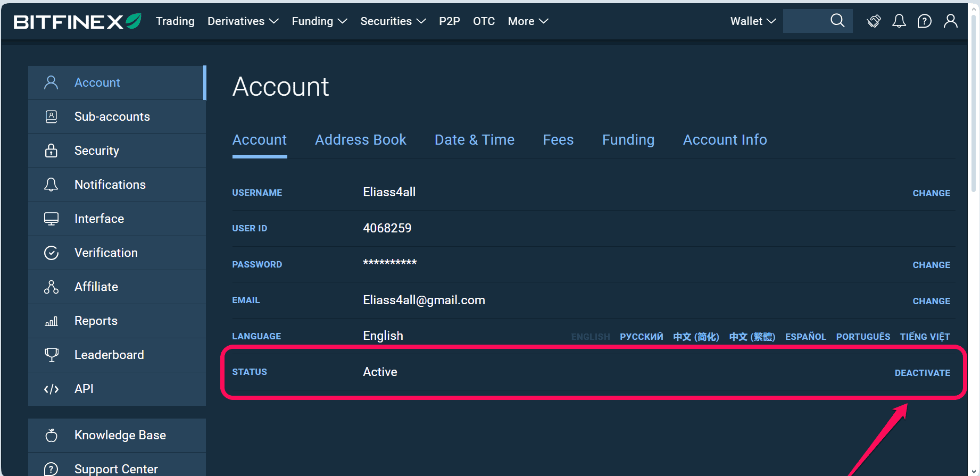Screen dimensions: 980x476
Task: Switch language to Tiếng Việt
Action: point(925,337)
